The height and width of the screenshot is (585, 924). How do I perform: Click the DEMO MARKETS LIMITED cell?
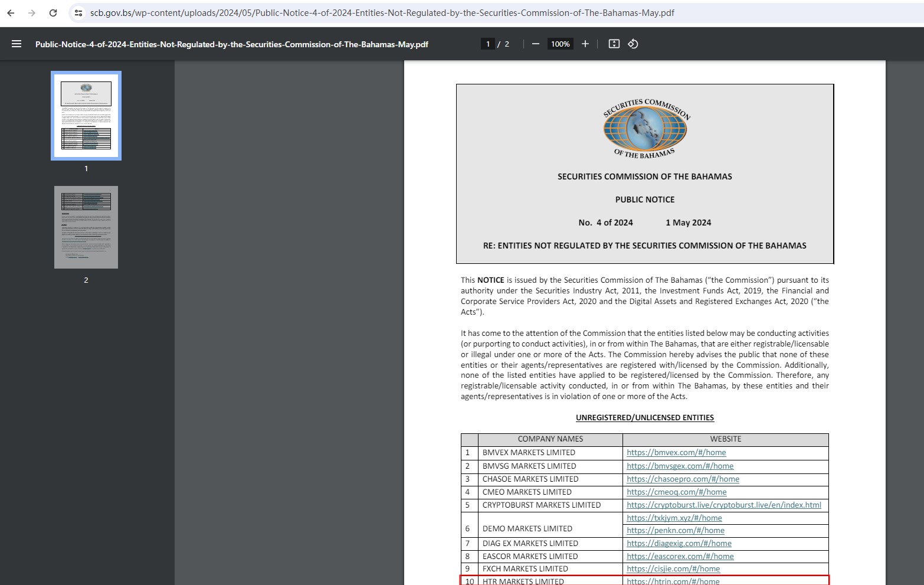click(x=550, y=524)
